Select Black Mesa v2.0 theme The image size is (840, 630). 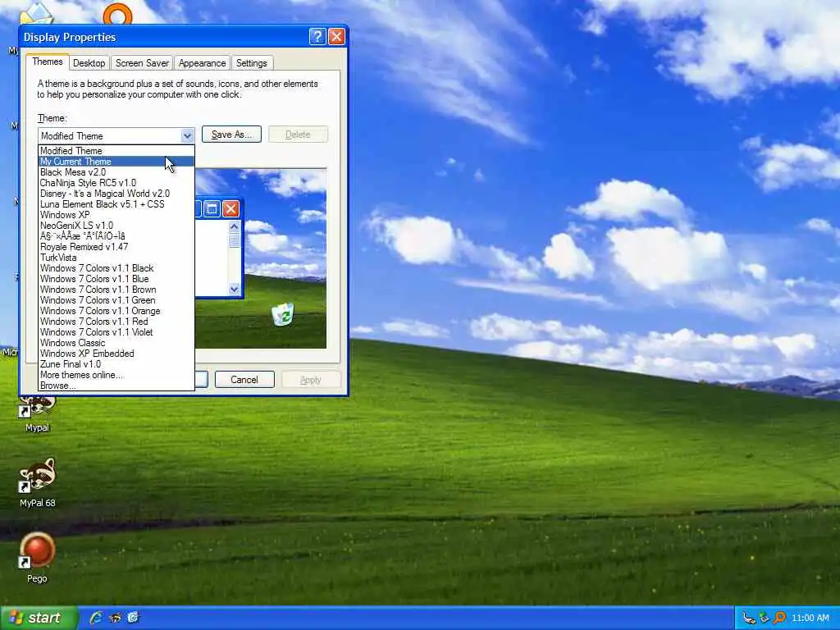click(x=116, y=172)
